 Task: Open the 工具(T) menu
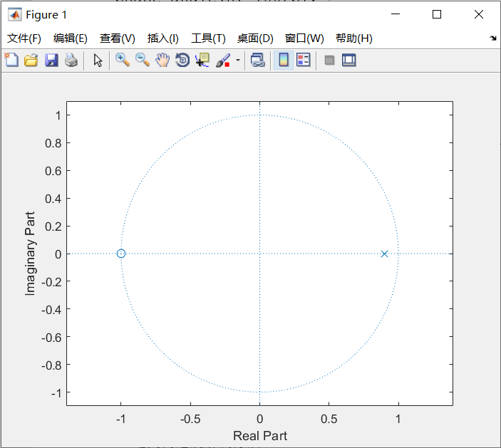coord(208,38)
